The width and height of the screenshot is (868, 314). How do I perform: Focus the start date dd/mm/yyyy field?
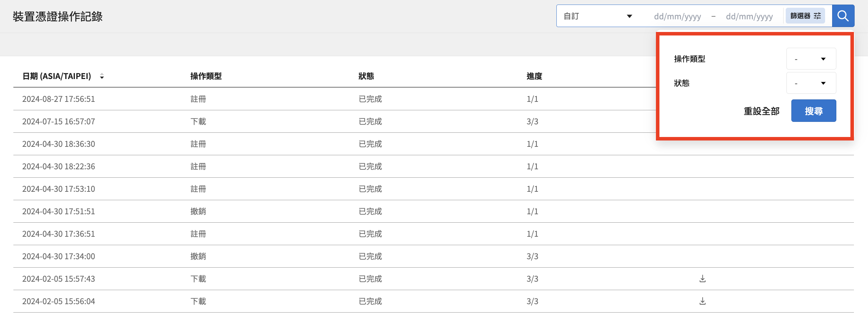click(677, 16)
